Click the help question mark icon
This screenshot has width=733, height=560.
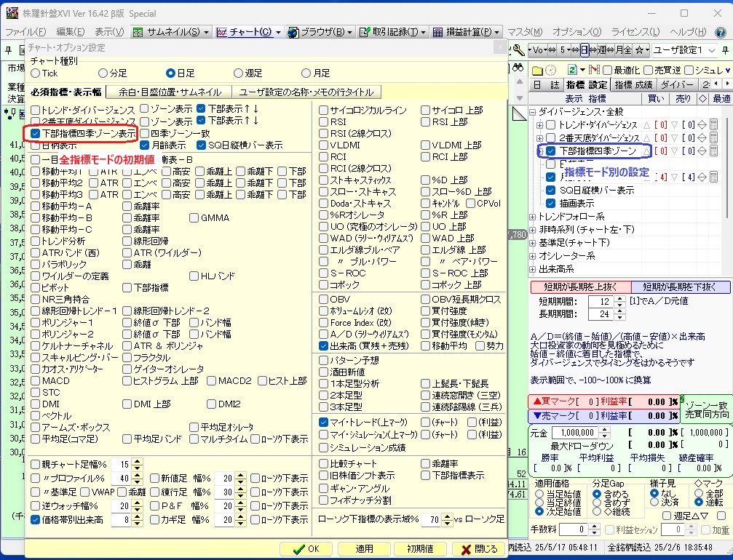click(x=721, y=32)
